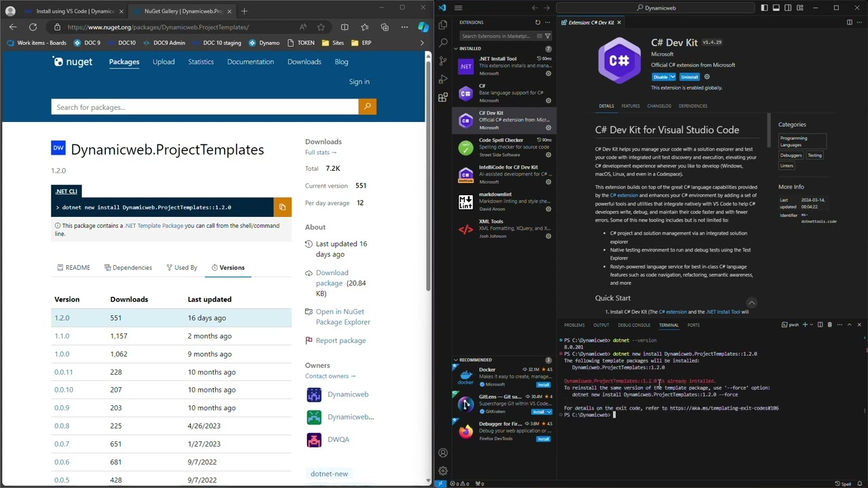Viewport: 868px width, 488px height.
Task: Select Code Spell Checker in installed list
Action: (x=504, y=147)
